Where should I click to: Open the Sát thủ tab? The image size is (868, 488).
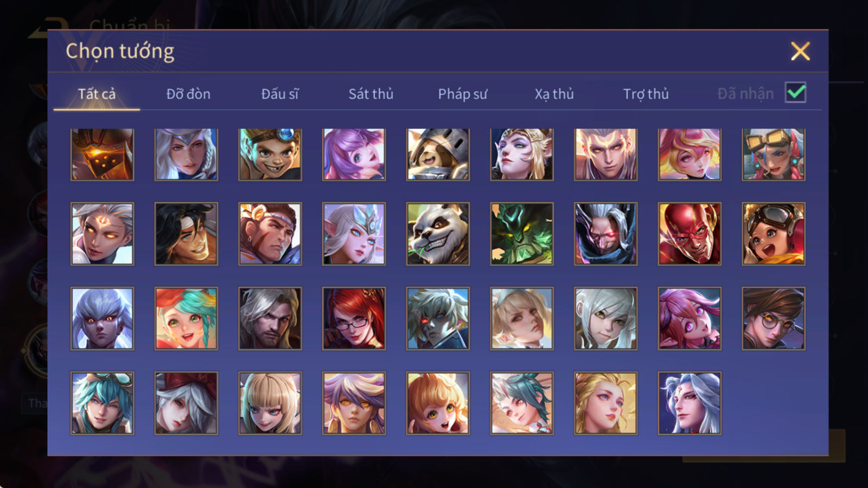tap(371, 94)
